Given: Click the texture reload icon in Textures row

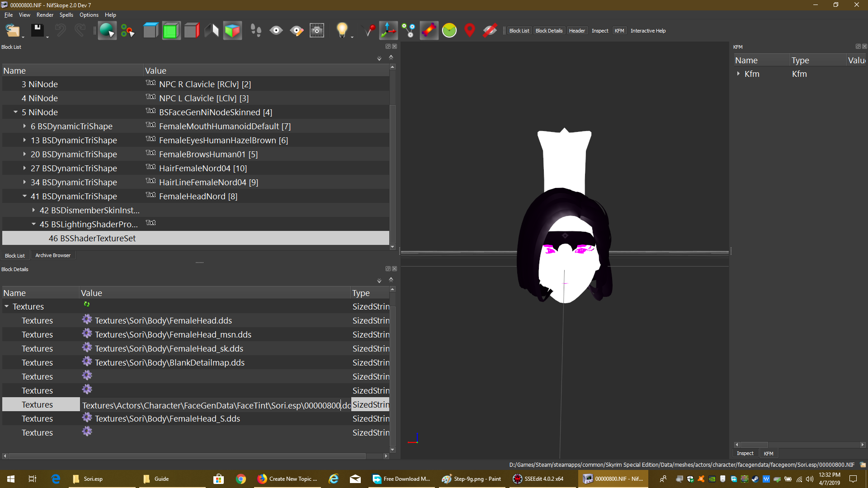Looking at the screenshot, I should coord(87,305).
